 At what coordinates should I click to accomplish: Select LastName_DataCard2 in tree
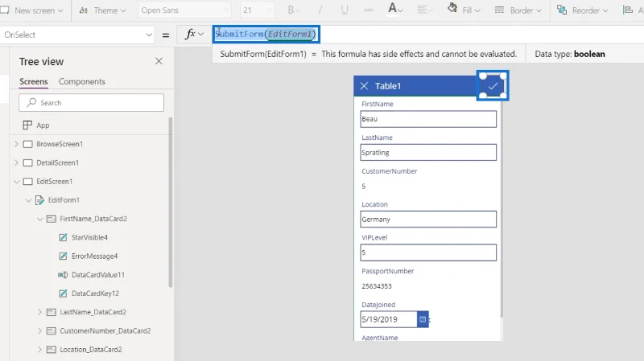(x=93, y=312)
